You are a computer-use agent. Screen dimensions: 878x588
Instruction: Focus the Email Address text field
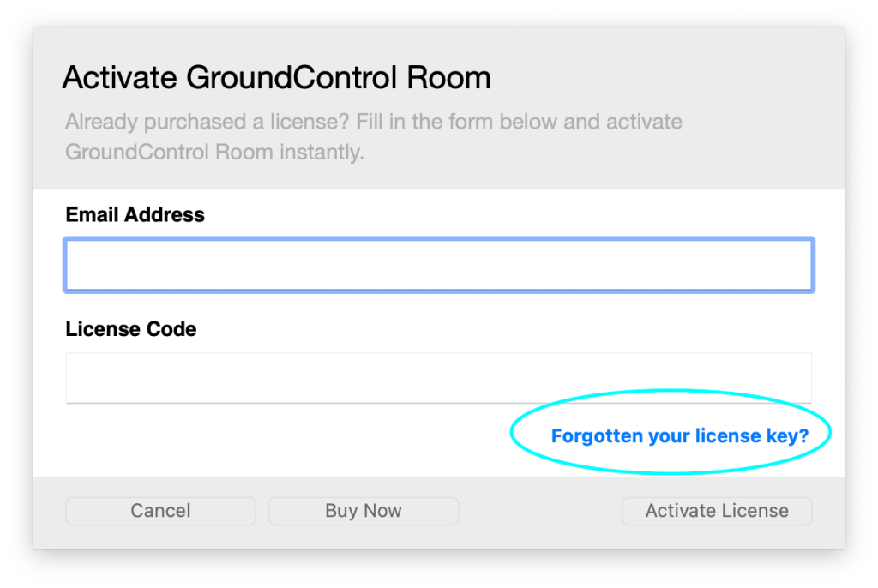(439, 265)
